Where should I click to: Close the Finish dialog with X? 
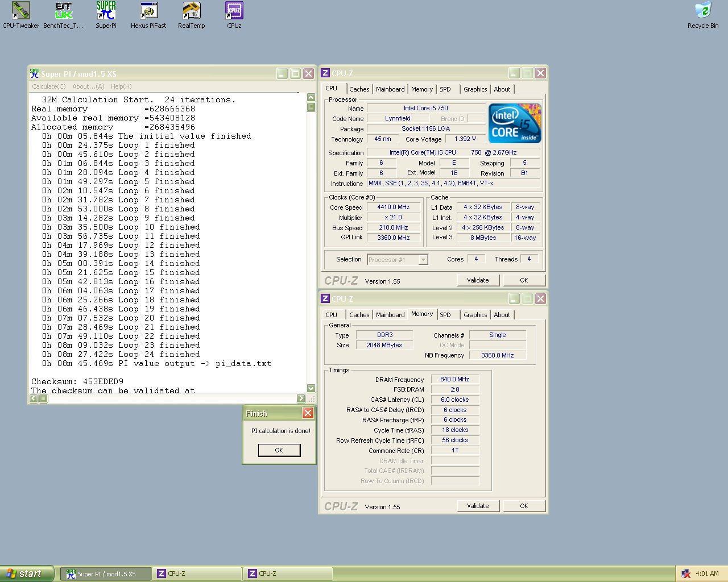[308, 413]
